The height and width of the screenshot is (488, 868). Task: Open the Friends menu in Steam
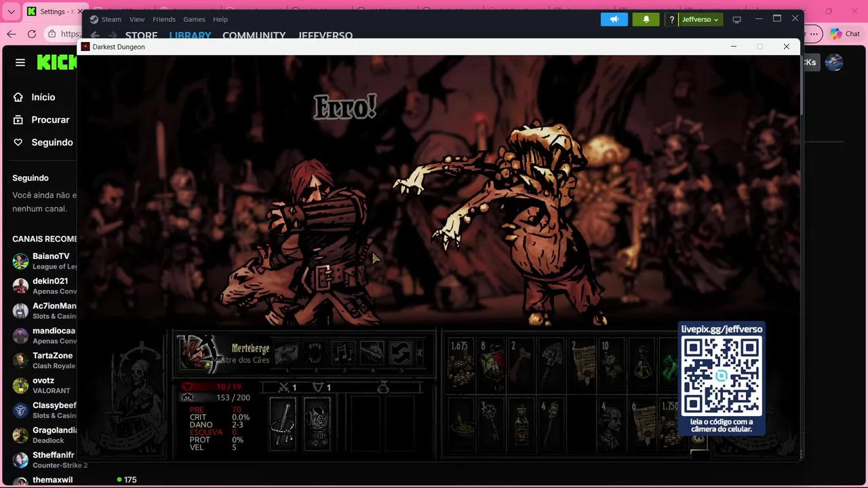[x=164, y=19]
